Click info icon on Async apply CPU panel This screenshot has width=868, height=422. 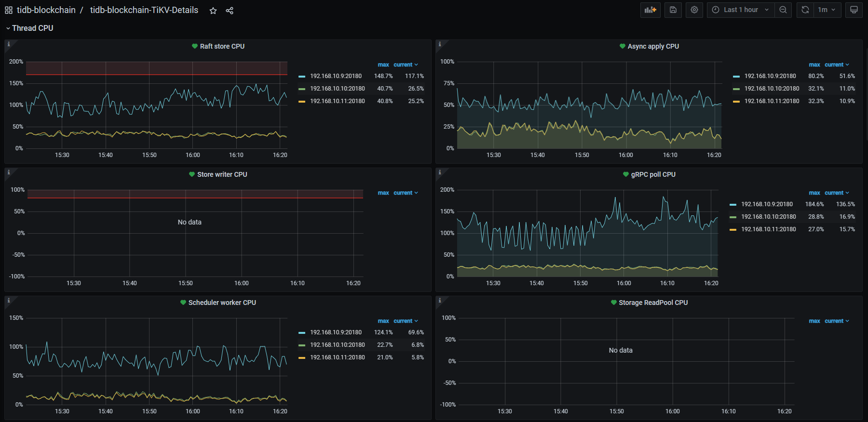click(x=439, y=44)
